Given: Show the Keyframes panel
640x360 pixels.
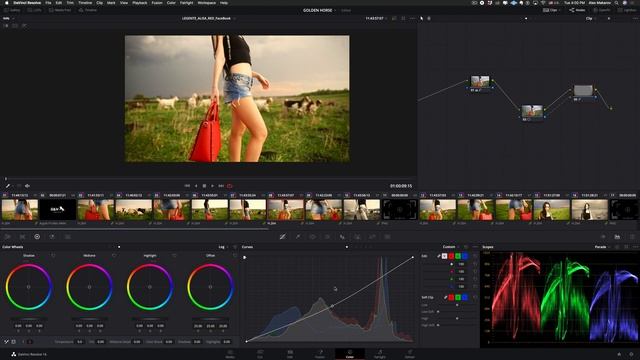Looking at the screenshot, I should click(603, 237).
